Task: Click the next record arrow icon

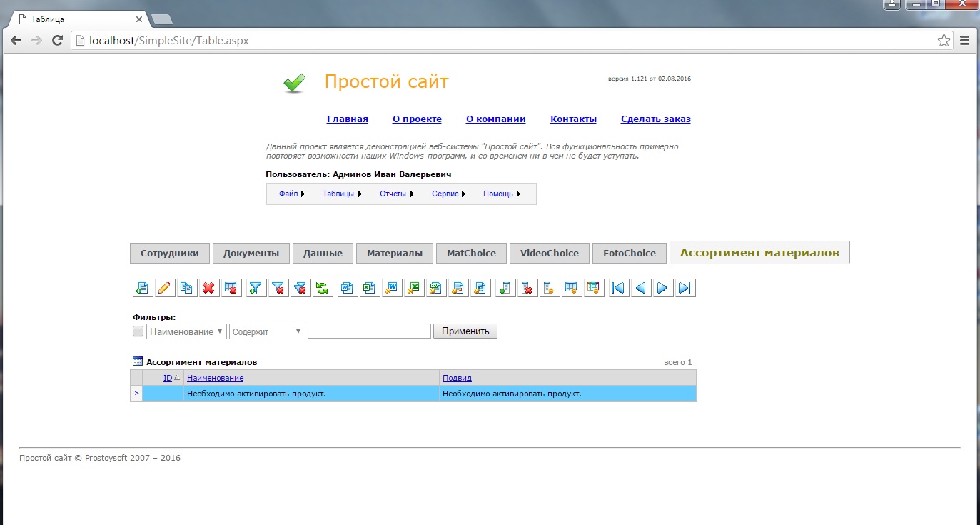Action: click(663, 288)
